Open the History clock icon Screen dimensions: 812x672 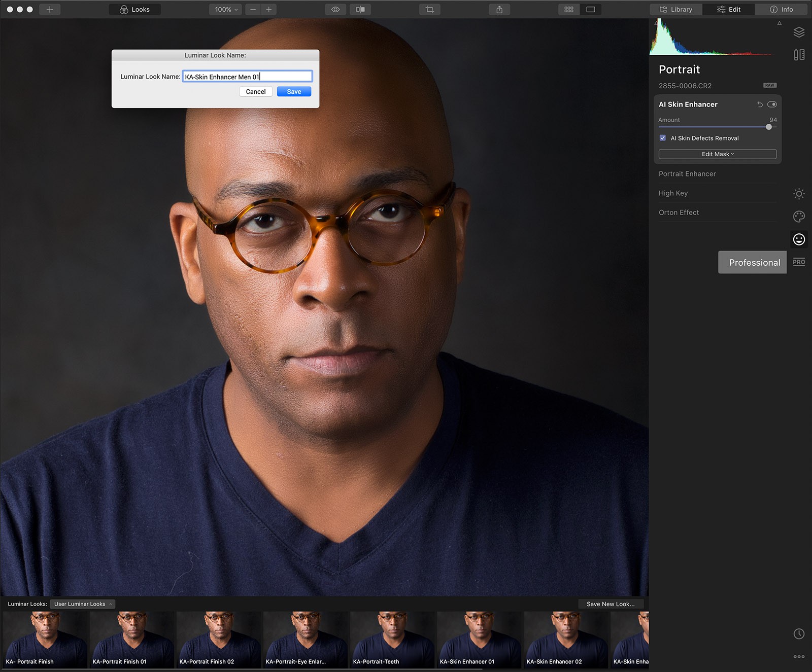click(x=799, y=633)
